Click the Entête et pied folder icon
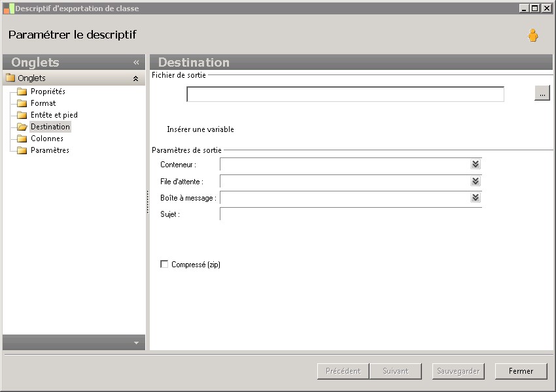Screen dimensions: 556x392 (22, 115)
